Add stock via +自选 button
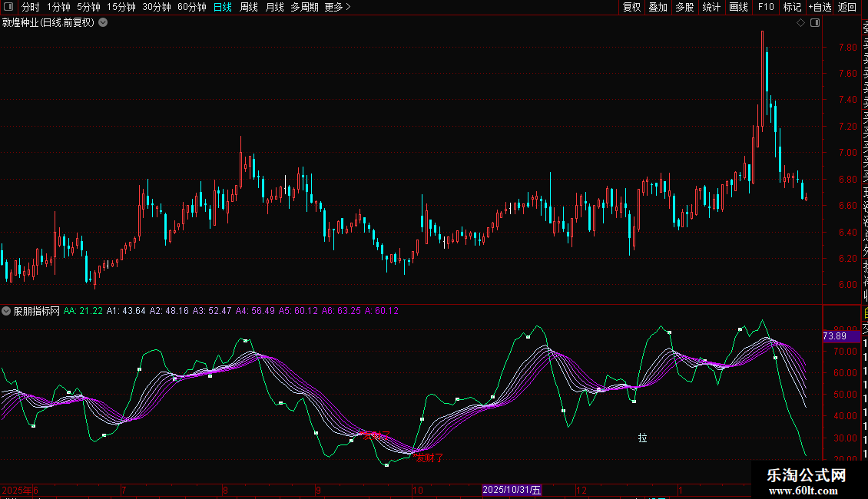 (819, 7)
